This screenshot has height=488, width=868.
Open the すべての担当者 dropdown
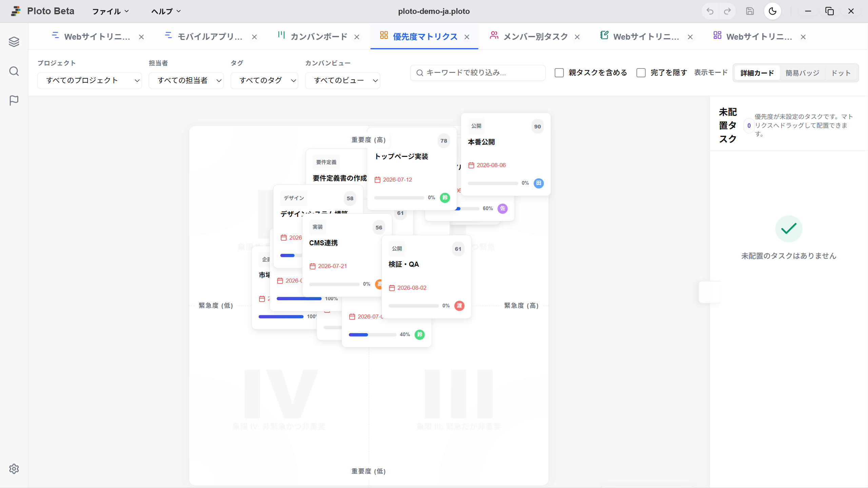pos(186,80)
